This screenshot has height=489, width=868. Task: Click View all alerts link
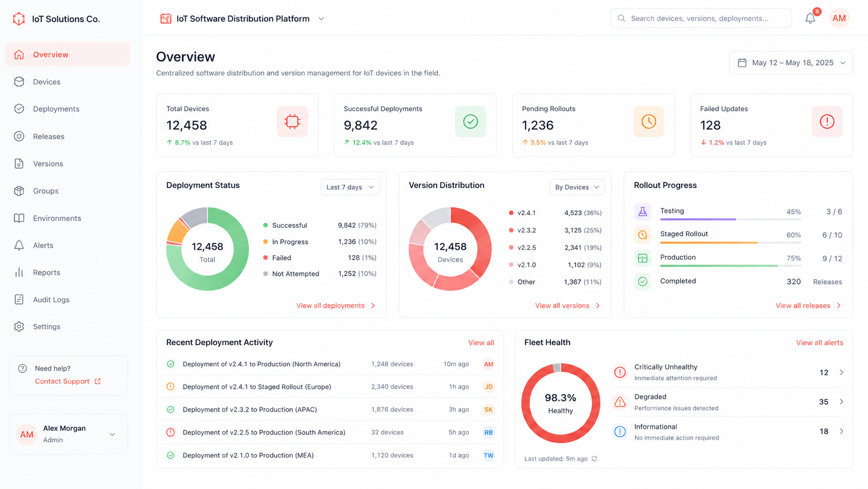tap(820, 342)
